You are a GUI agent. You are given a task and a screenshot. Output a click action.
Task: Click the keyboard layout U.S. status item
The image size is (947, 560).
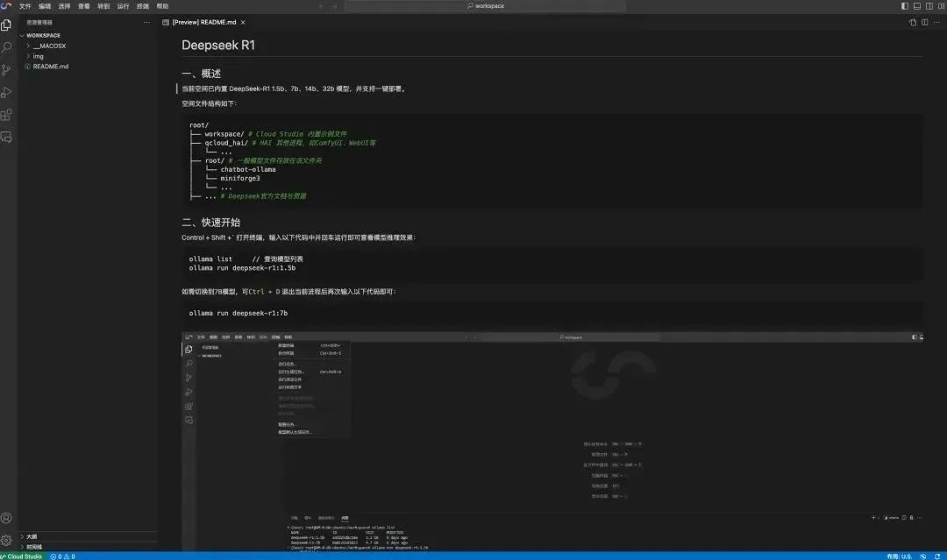tap(900, 556)
